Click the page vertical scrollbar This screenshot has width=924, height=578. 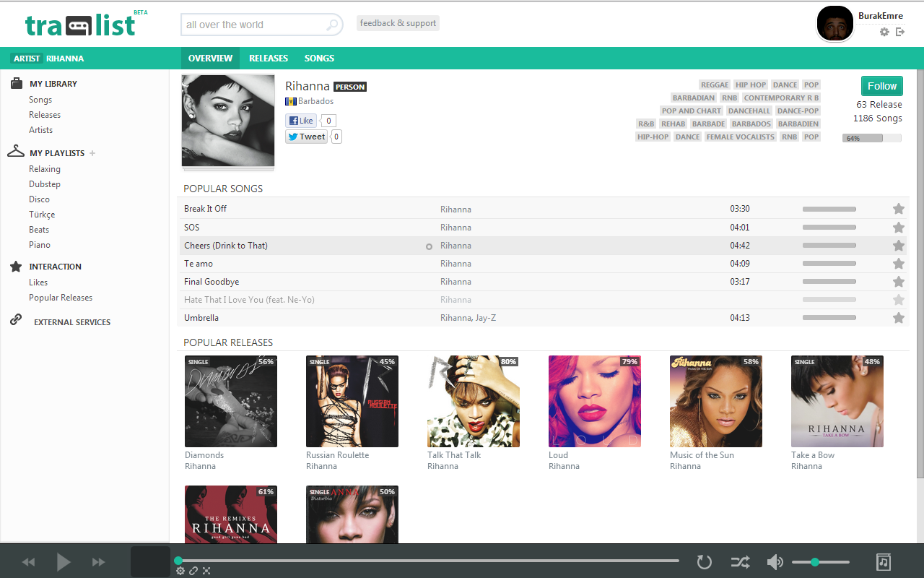point(920,275)
